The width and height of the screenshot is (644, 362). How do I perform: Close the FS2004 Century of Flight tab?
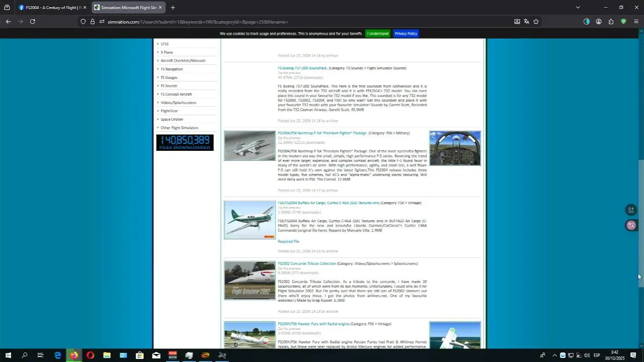85,8
